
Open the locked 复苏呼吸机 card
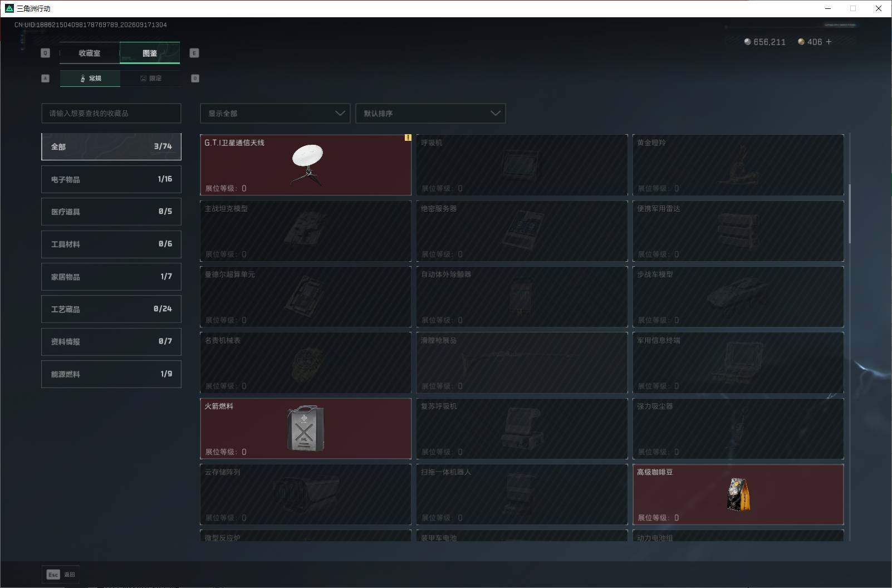tap(522, 428)
